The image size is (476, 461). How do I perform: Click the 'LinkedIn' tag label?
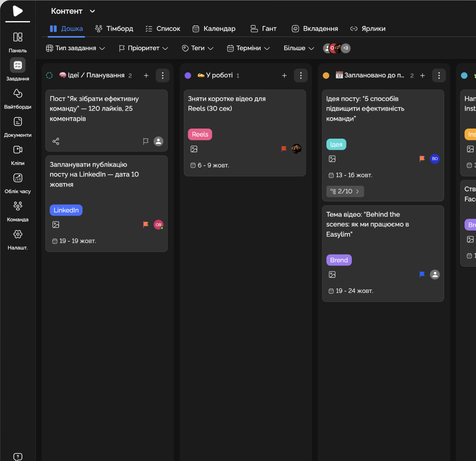[66, 210]
